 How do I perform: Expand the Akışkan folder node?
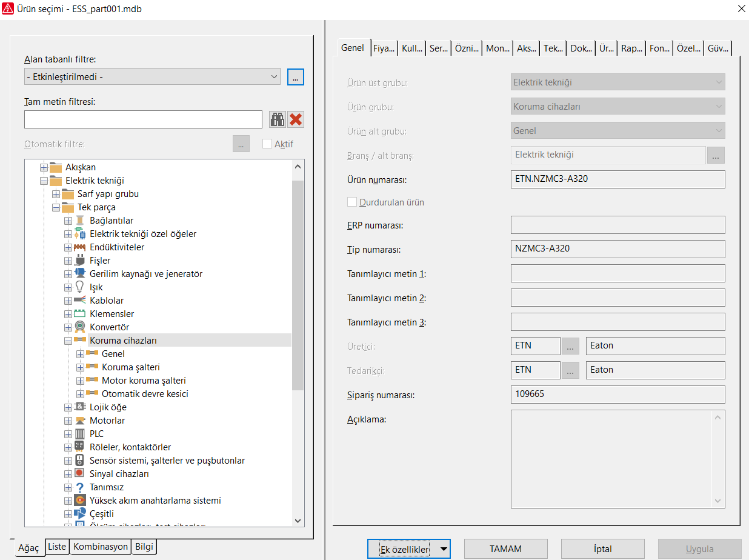pyautogui.click(x=44, y=167)
